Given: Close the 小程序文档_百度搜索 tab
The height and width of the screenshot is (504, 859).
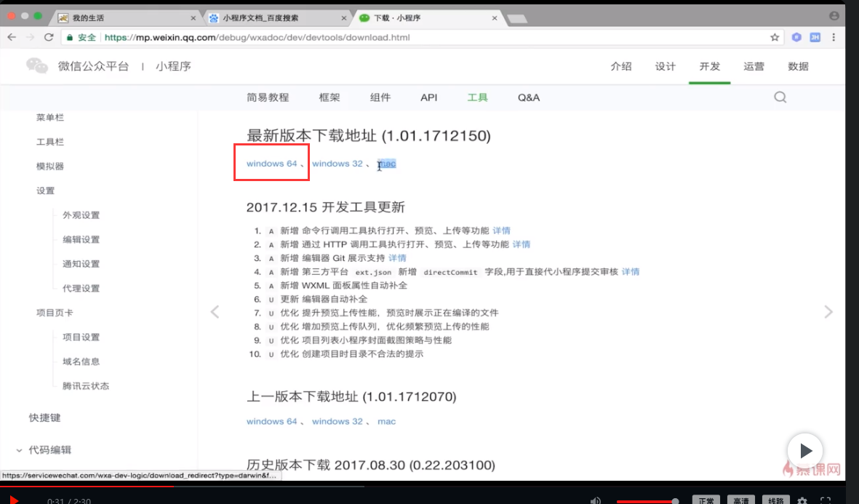Looking at the screenshot, I should click(x=343, y=18).
